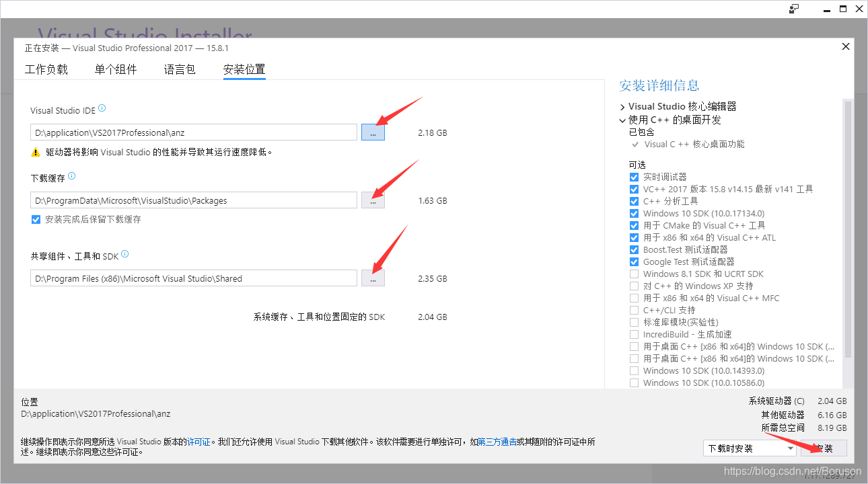Viewport: 868px width, 484px height.
Task: Browse for the shared components folder
Action: (x=373, y=278)
